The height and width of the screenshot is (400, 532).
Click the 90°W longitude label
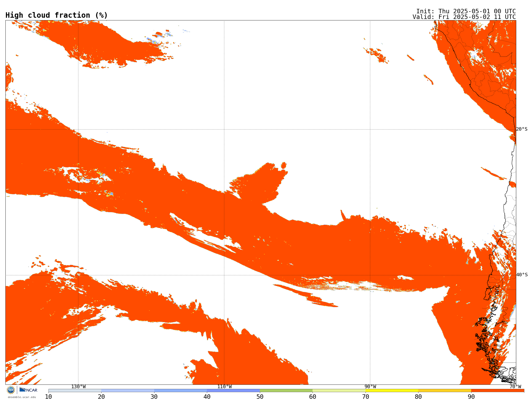370,387
